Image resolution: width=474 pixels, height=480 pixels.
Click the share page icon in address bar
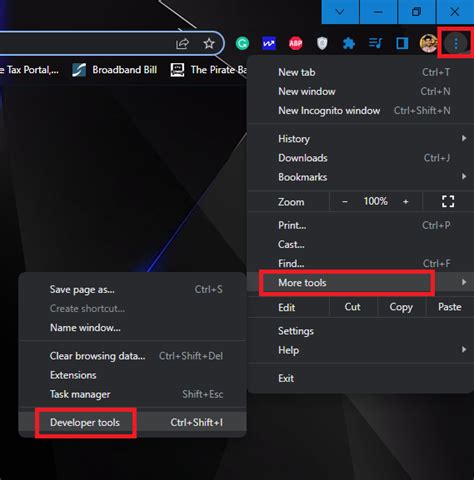pyautogui.click(x=182, y=43)
